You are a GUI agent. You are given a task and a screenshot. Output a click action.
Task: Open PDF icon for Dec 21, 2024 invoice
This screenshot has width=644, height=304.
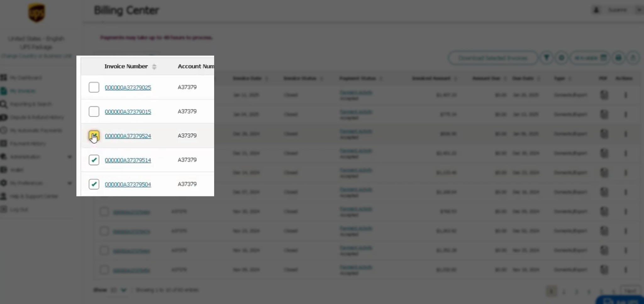pos(604,153)
